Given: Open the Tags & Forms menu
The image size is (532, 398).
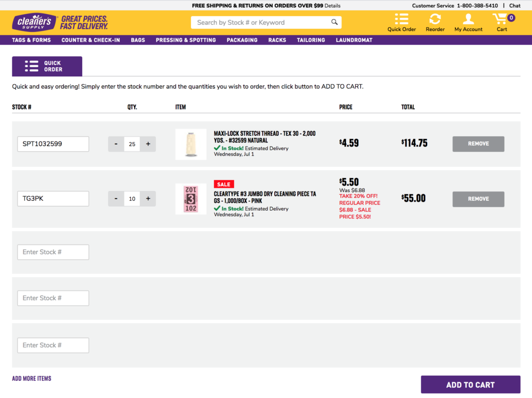Looking at the screenshot, I should click(x=31, y=40).
